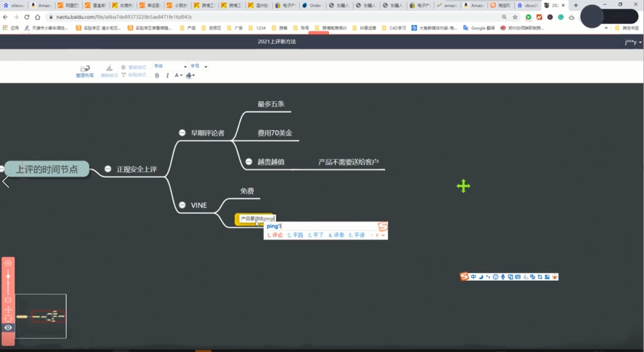
Task: Switch to the Order browser tab
Action: pyautogui.click(x=312, y=5)
